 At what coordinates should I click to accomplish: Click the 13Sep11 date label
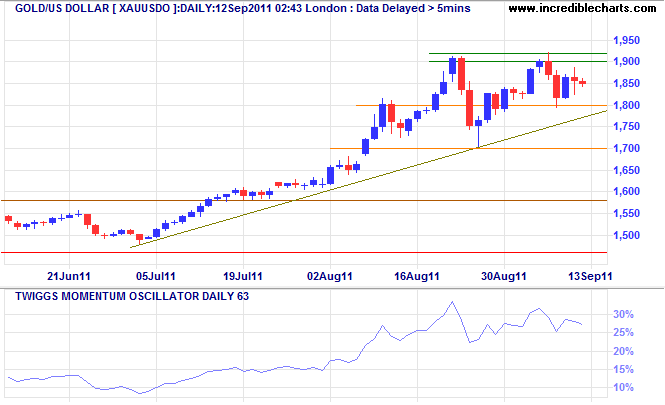(x=590, y=277)
